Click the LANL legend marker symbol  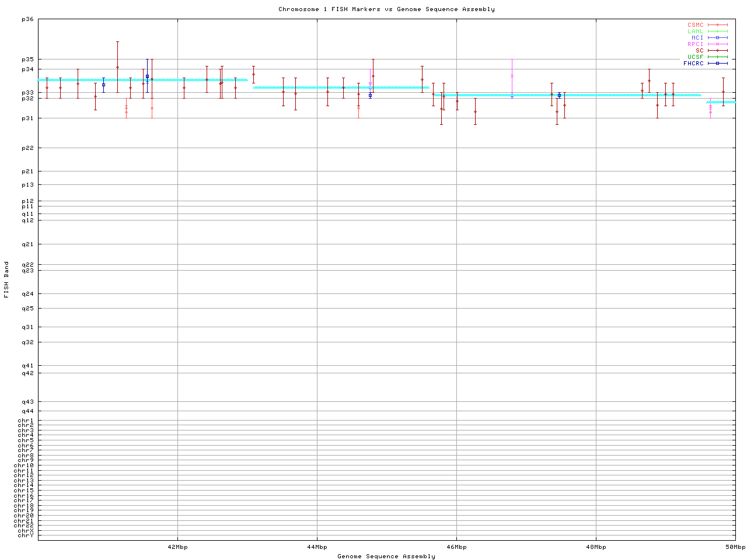click(717, 32)
